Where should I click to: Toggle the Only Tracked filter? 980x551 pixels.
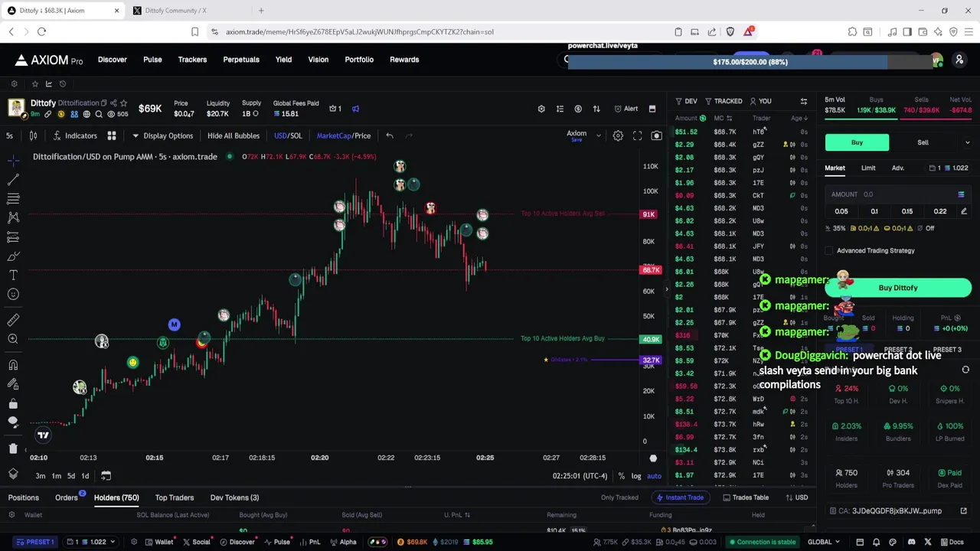[x=619, y=497]
